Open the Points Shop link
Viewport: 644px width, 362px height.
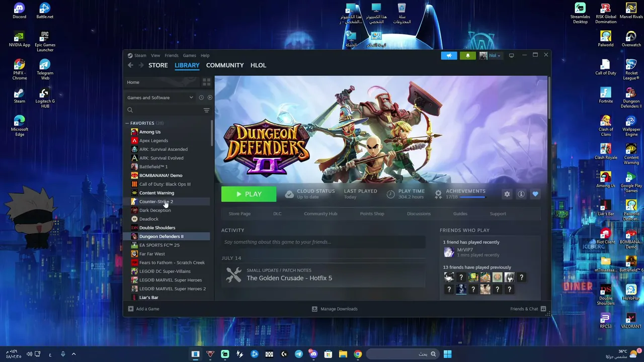372,214
